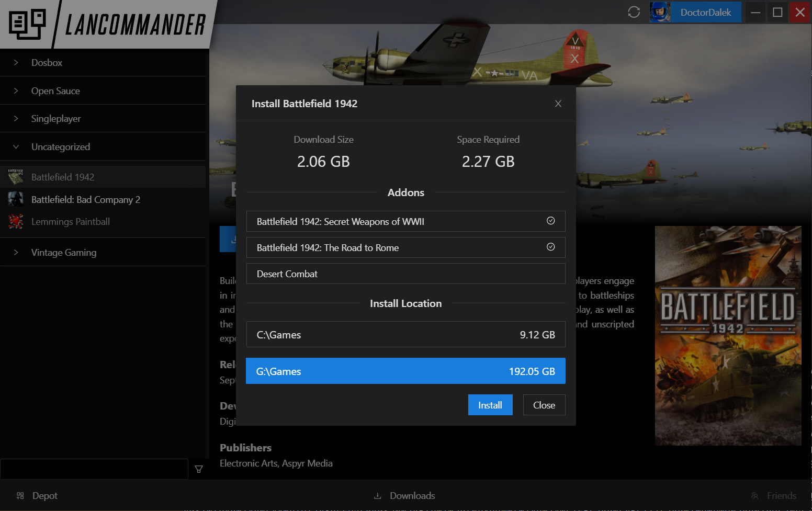This screenshot has height=511, width=812.
Task: Select Lemmings Paintball in the sidebar
Action: pyautogui.click(x=71, y=221)
